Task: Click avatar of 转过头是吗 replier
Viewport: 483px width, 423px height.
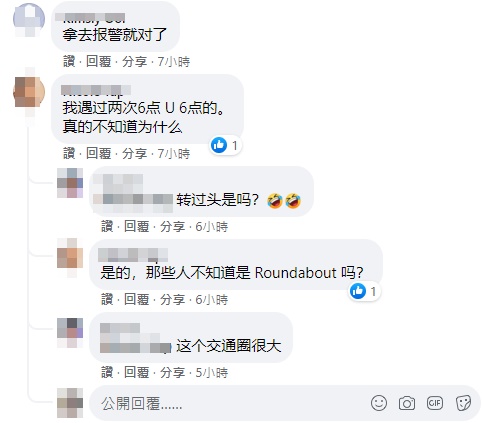Action: pos(70,183)
